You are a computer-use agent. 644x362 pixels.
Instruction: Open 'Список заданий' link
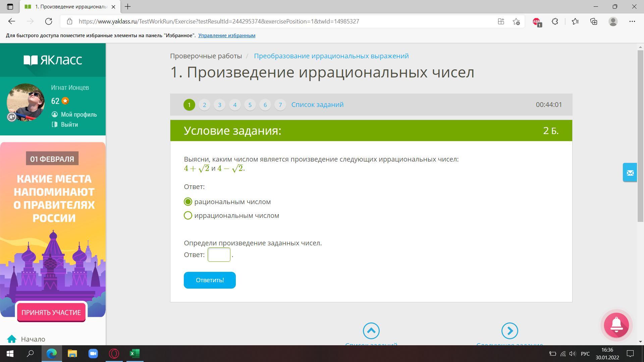[317, 105]
